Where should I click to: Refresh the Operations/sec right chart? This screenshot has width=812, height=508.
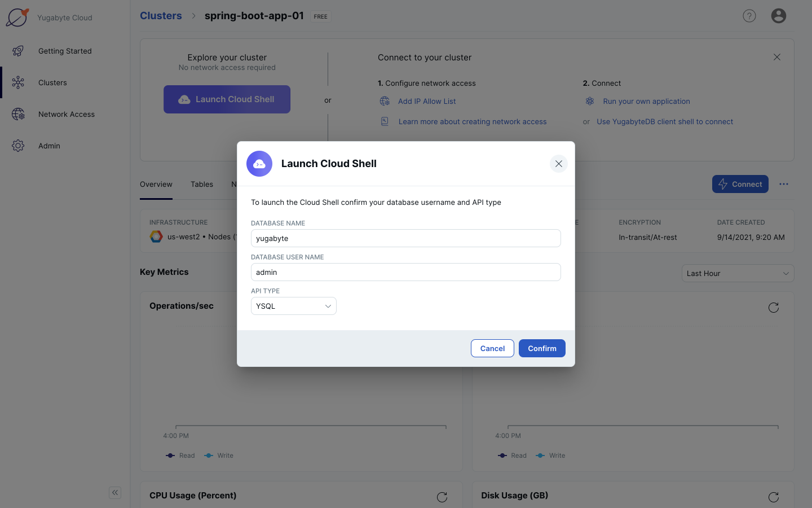click(x=773, y=308)
